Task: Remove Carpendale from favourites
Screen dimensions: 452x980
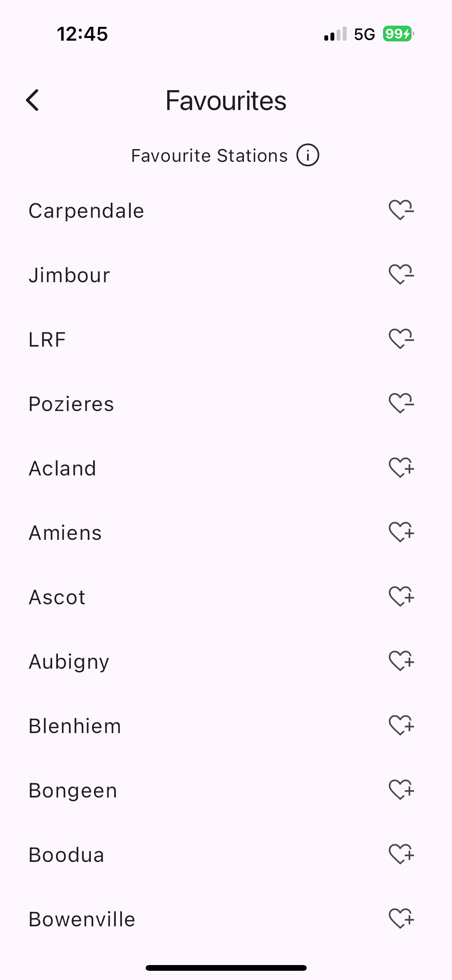Action: tap(401, 210)
